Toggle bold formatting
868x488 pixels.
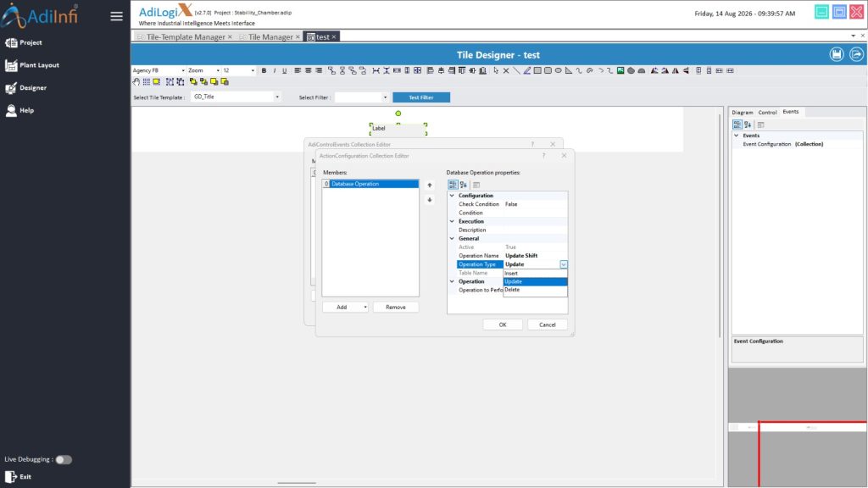264,71
